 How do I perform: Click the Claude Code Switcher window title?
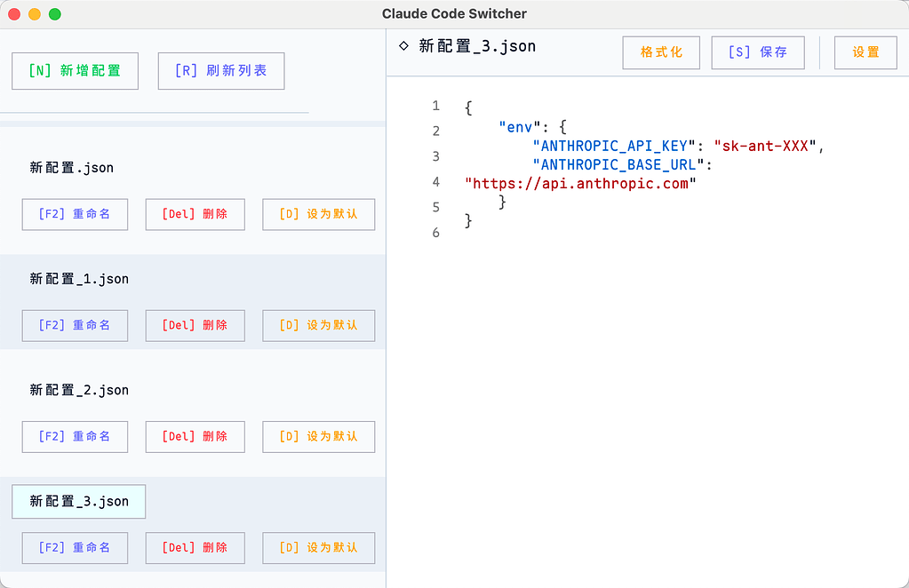pyautogui.click(x=454, y=14)
